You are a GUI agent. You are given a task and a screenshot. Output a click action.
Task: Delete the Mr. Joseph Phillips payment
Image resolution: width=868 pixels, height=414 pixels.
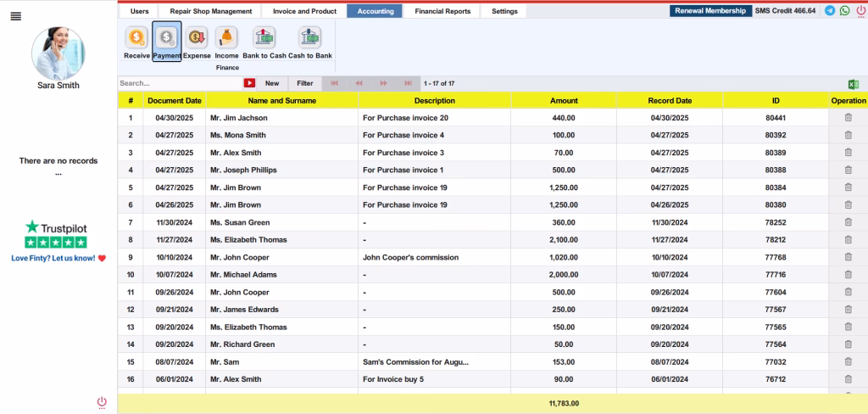coord(848,170)
